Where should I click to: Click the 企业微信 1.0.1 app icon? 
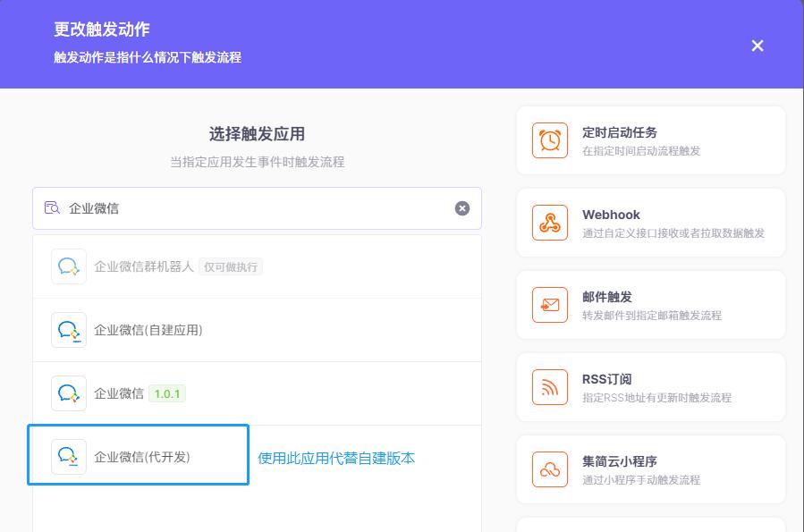[x=69, y=393]
